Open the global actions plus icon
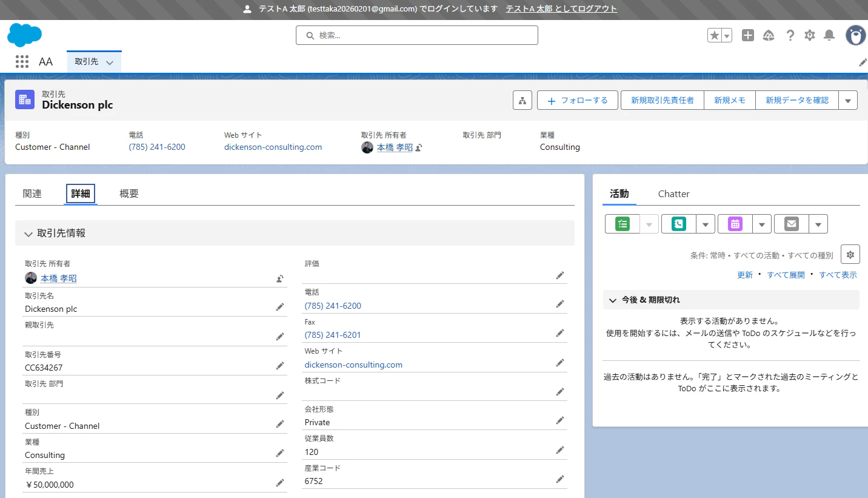868x498 pixels. [x=748, y=36]
